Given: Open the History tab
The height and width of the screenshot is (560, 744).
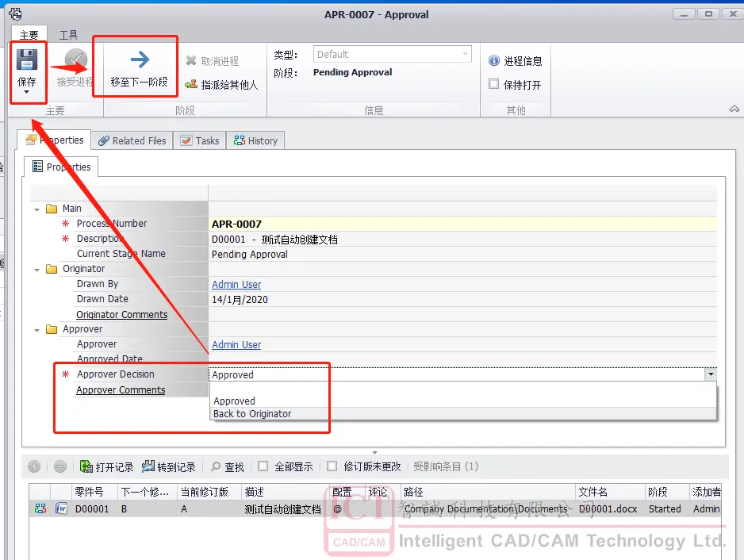Looking at the screenshot, I should [x=255, y=140].
